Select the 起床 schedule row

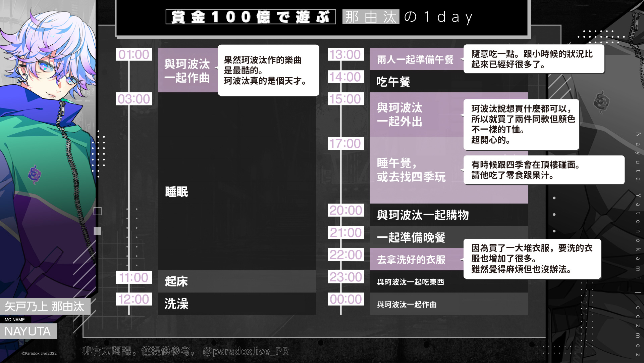[237, 281]
